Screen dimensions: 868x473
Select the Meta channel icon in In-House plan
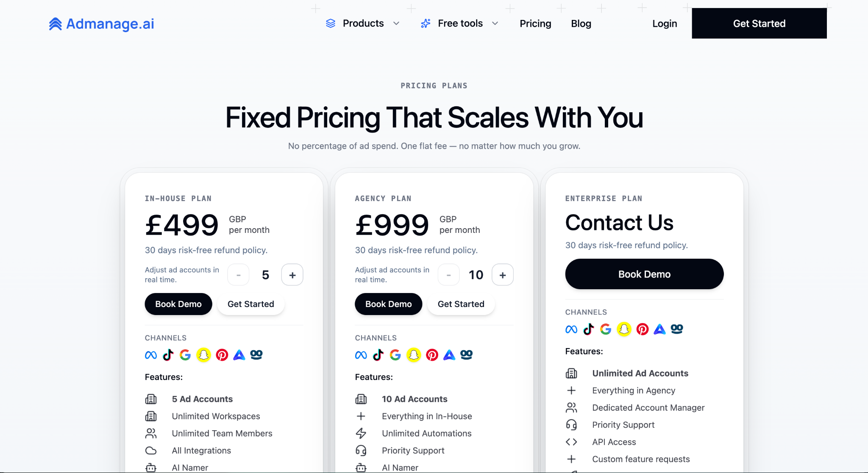pyautogui.click(x=150, y=355)
